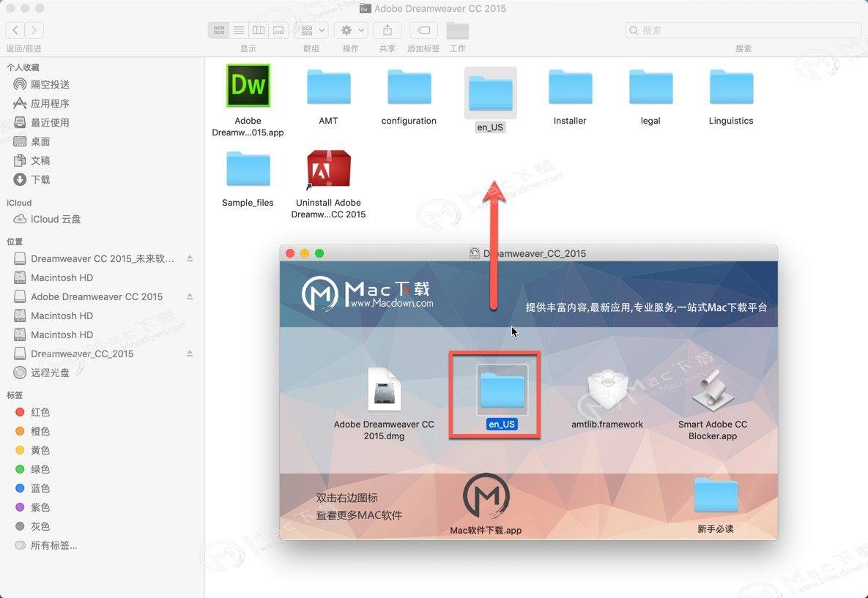The image size is (868, 598).
Task: Go forward using the Finder forward arrow
Action: pos(34,30)
